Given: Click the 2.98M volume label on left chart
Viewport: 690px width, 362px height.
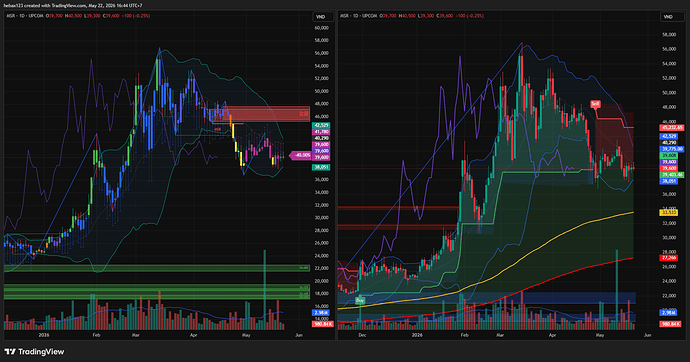Looking at the screenshot, I should point(321,313).
